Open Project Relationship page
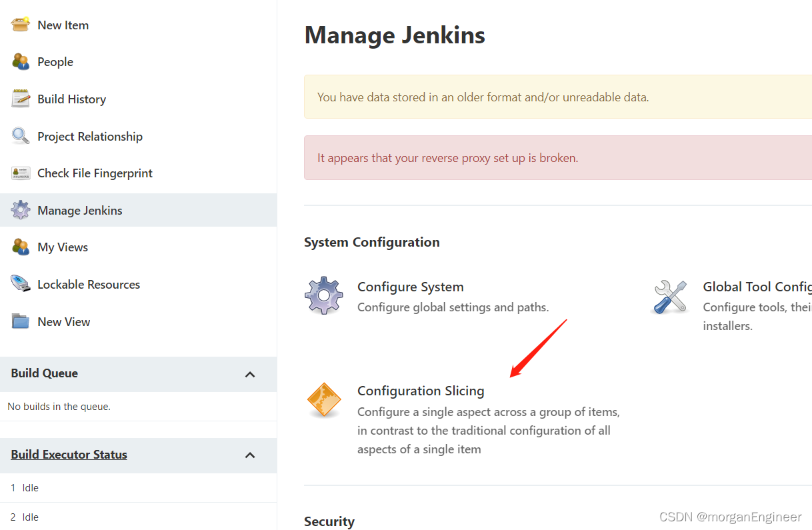The image size is (812, 530). click(x=90, y=136)
